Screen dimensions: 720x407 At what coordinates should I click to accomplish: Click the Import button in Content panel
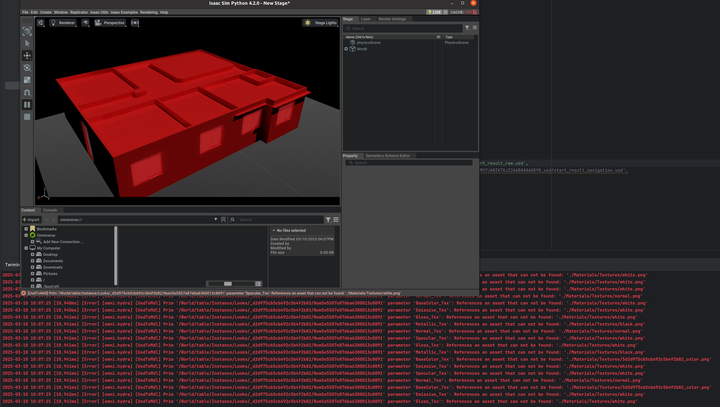[31, 220]
